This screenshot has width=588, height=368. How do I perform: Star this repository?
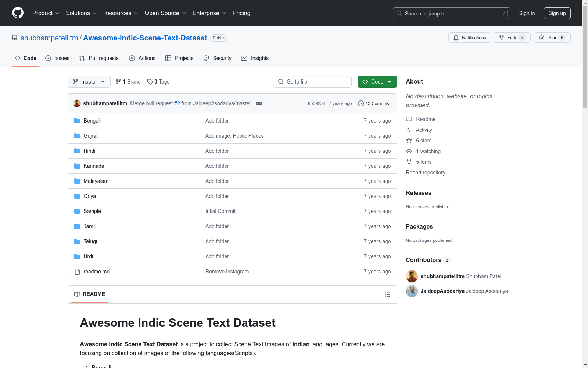point(552,38)
